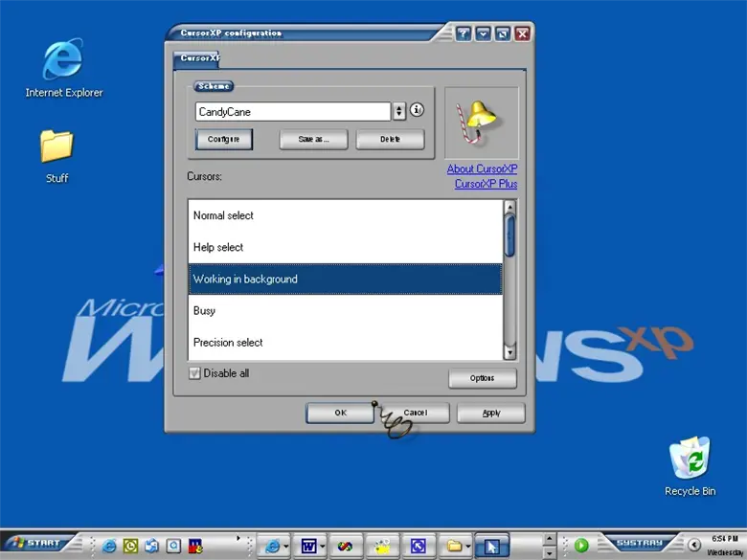Select the CursorXP tab

(196, 58)
